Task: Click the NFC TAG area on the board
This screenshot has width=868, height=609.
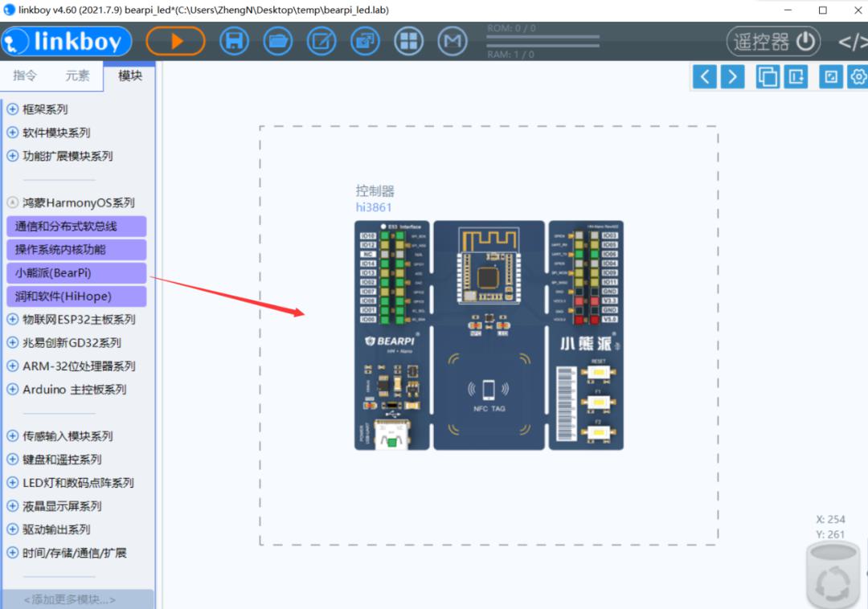Action: click(489, 395)
